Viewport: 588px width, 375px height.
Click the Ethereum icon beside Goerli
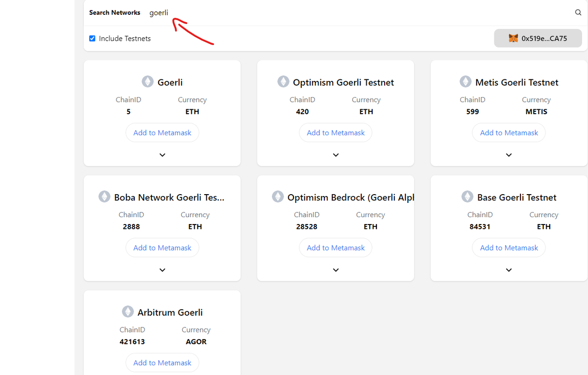(147, 81)
